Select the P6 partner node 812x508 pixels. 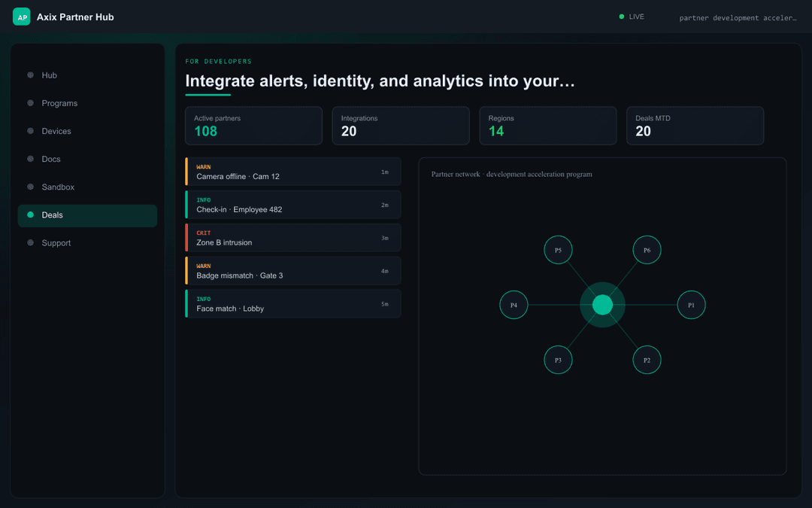pyautogui.click(x=647, y=250)
